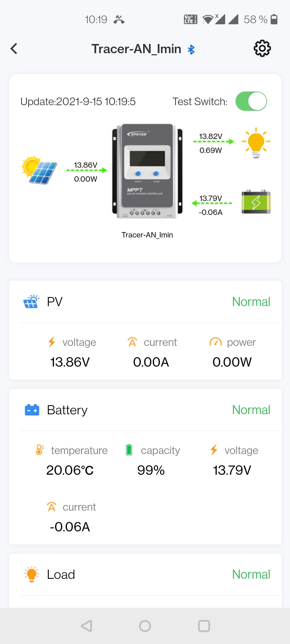Image resolution: width=290 pixels, height=644 pixels.
Task: Tap the Load status Normal label
Action: tap(251, 575)
